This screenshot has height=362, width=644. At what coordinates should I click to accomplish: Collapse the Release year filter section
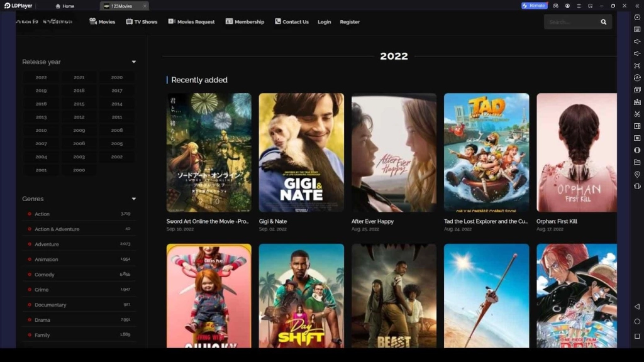[133, 62]
